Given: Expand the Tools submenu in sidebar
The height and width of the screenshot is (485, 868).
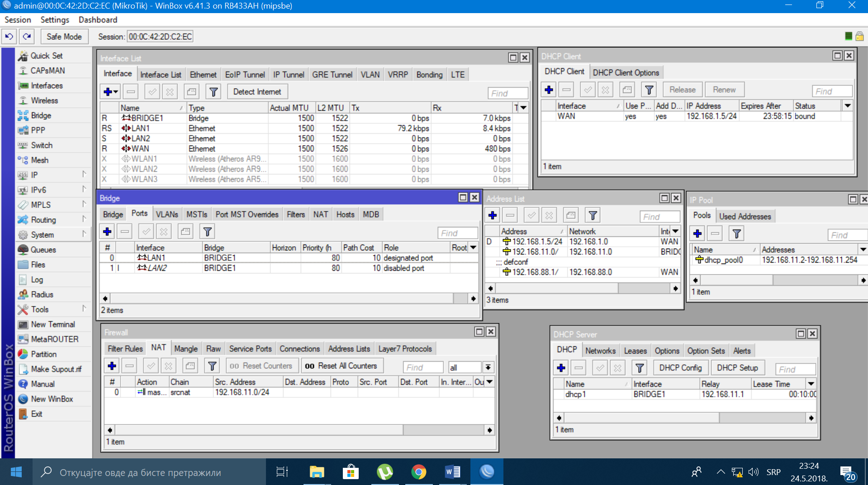Looking at the screenshot, I should 84,309.
